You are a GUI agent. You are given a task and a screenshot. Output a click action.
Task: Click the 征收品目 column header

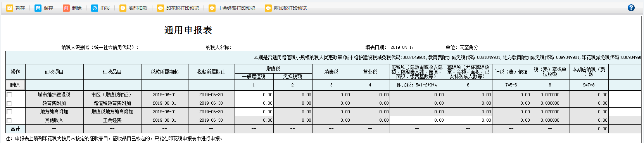click(x=112, y=72)
